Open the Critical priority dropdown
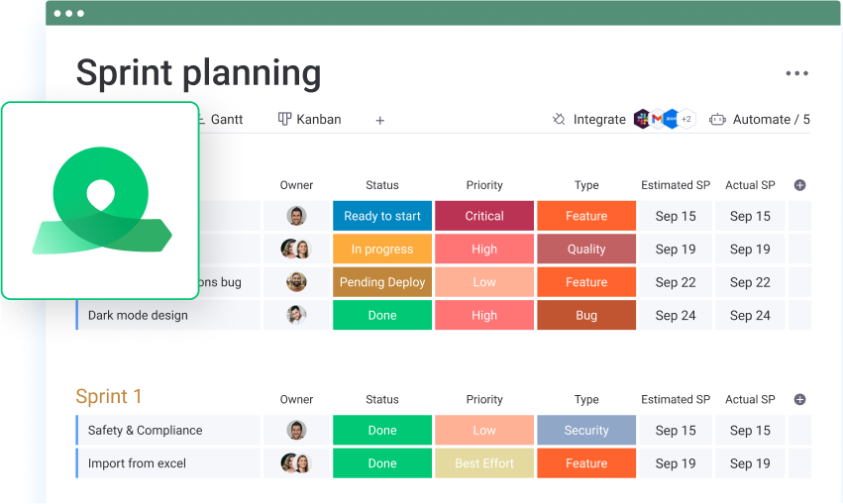This screenshot has width=843, height=504. tap(484, 216)
